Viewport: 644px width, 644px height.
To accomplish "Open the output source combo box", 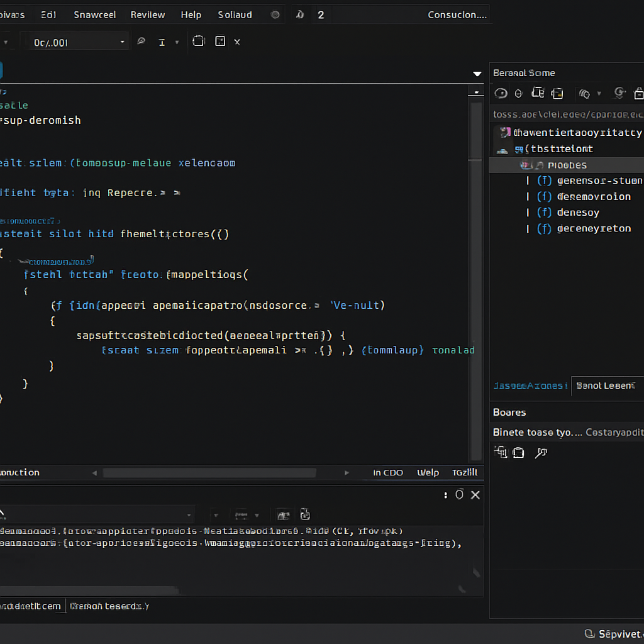I will click(x=97, y=514).
